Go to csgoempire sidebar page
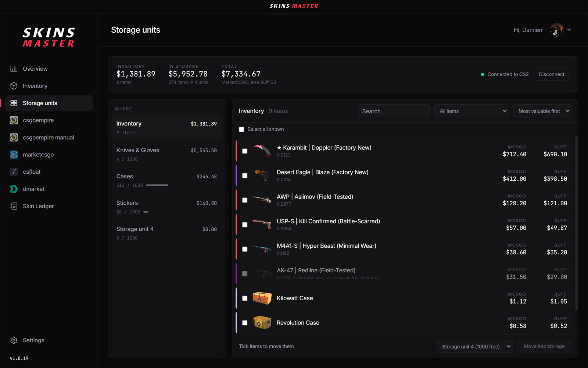The height and width of the screenshot is (368, 588). (49, 120)
